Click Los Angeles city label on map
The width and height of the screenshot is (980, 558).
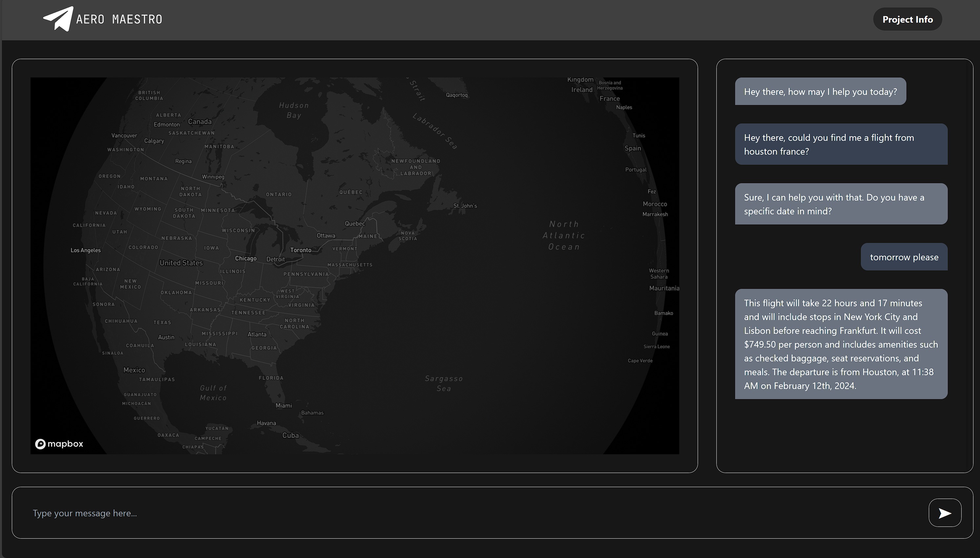pyautogui.click(x=85, y=250)
